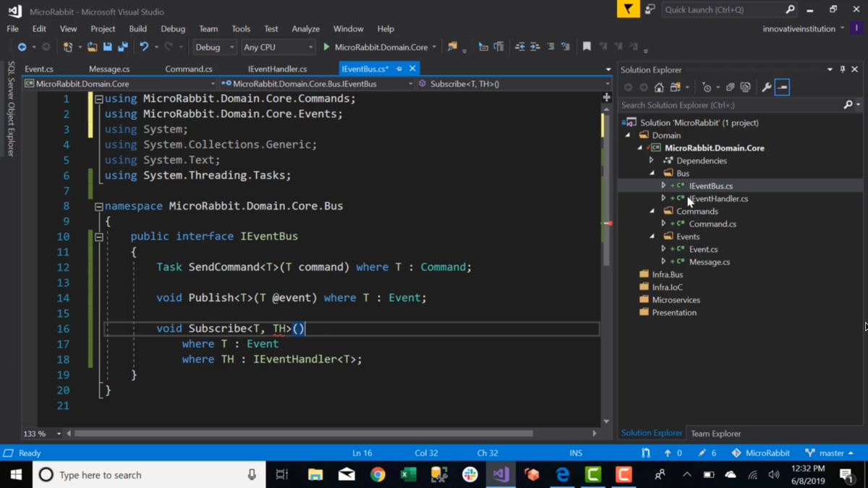Click the notifications flag icon in title bar

[628, 9]
